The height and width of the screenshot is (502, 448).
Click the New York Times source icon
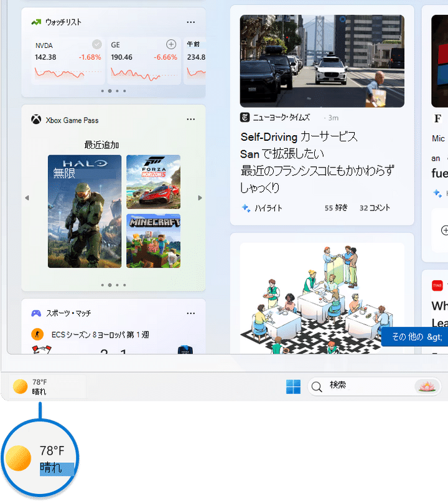245,118
